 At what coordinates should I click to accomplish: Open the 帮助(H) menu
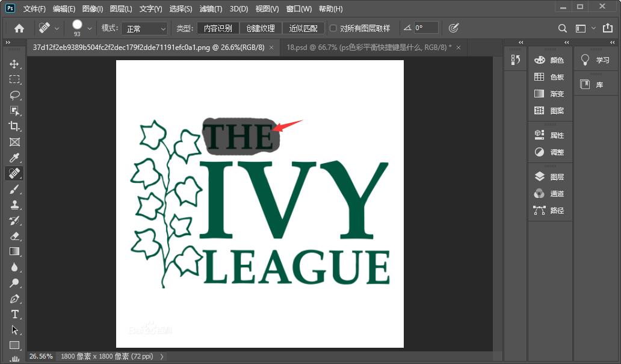(x=331, y=8)
